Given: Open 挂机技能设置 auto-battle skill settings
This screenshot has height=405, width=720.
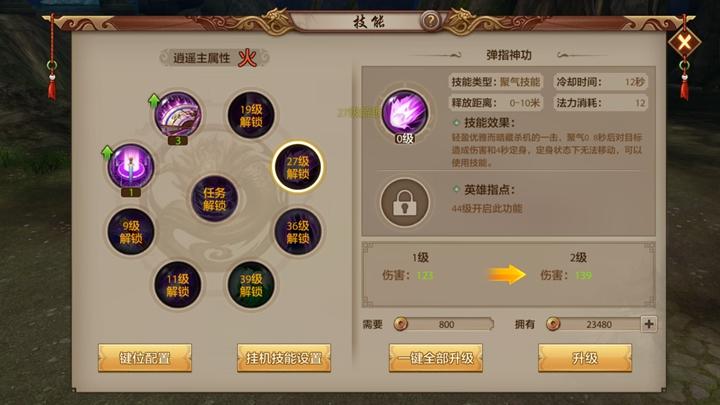Looking at the screenshot, I should (284, 358).
